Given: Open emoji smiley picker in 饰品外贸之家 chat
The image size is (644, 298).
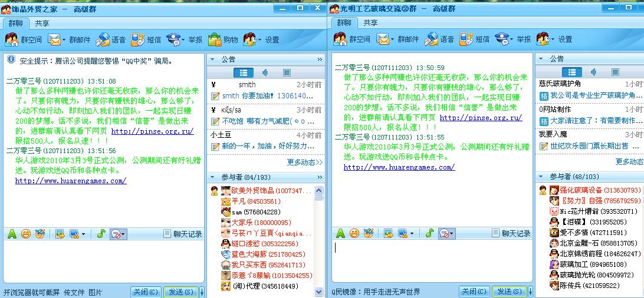Looking at the screenshot, I should [26, 234].
